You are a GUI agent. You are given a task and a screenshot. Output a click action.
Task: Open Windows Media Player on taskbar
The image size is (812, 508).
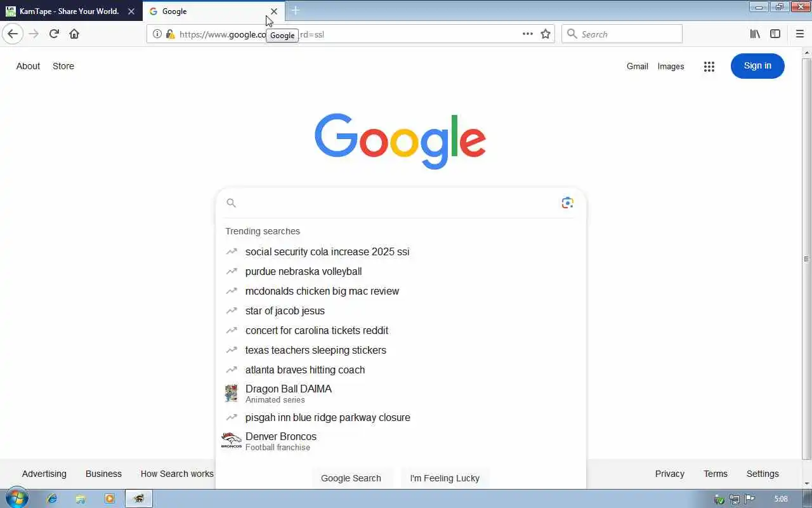pos(110,498)
